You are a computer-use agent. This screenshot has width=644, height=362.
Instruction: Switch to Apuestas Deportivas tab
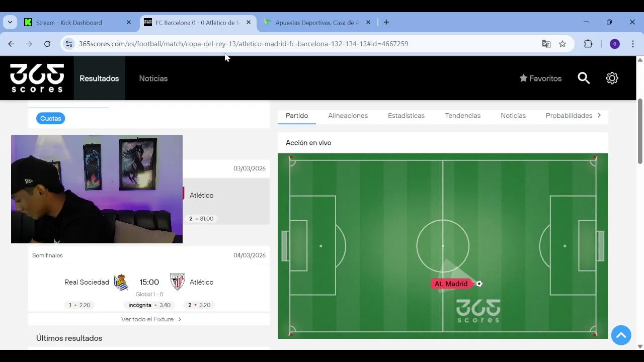(317, 23)
